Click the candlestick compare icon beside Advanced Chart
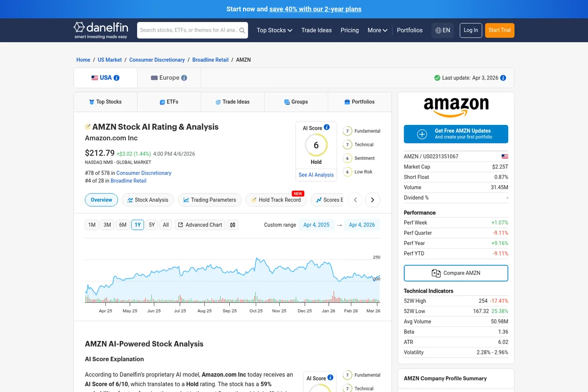The width and height of the screenshot is (588, 392). 232,224
